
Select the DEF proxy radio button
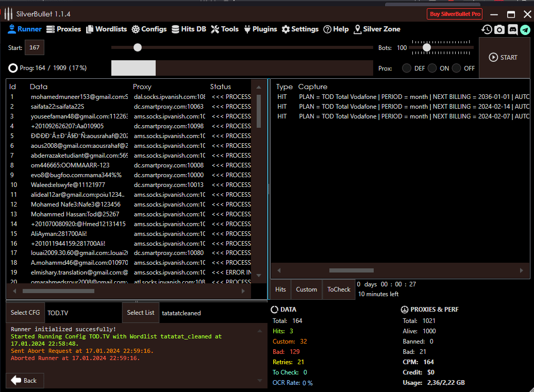(x=407, y=68)
